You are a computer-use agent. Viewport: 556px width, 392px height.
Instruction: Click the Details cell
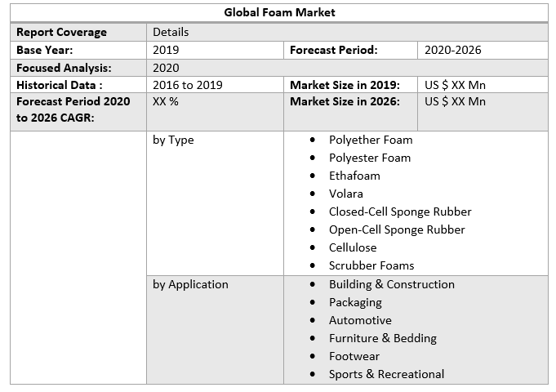tap(171, 32)
